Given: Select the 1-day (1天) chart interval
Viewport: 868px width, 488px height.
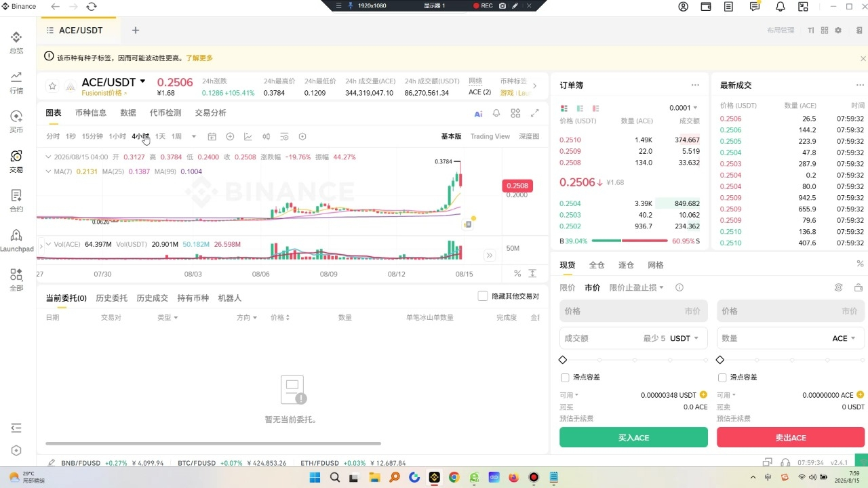Looking at the screenshot, I should pos(160,136).
